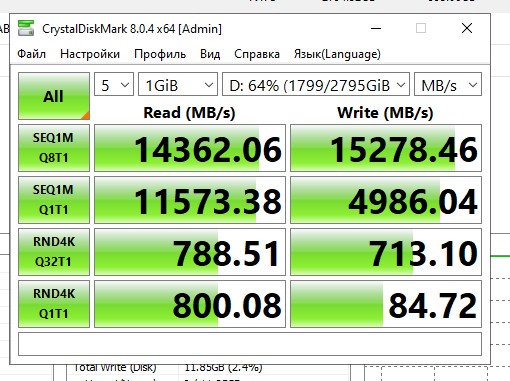Click the RND4K Q32T1 read value 788.51
Image resolution: width=510 pixels, height=381 pixels.
click(x=190, y=252)
